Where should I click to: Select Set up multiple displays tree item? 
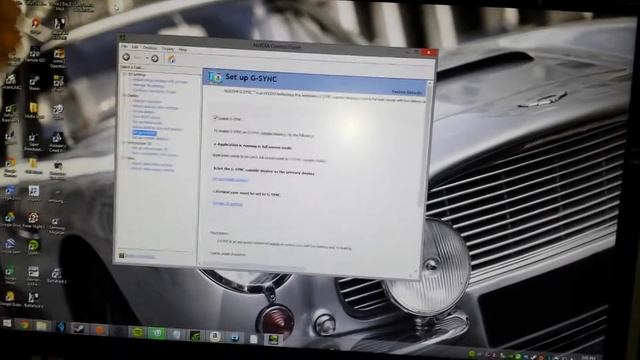click(x=150, y=138)
